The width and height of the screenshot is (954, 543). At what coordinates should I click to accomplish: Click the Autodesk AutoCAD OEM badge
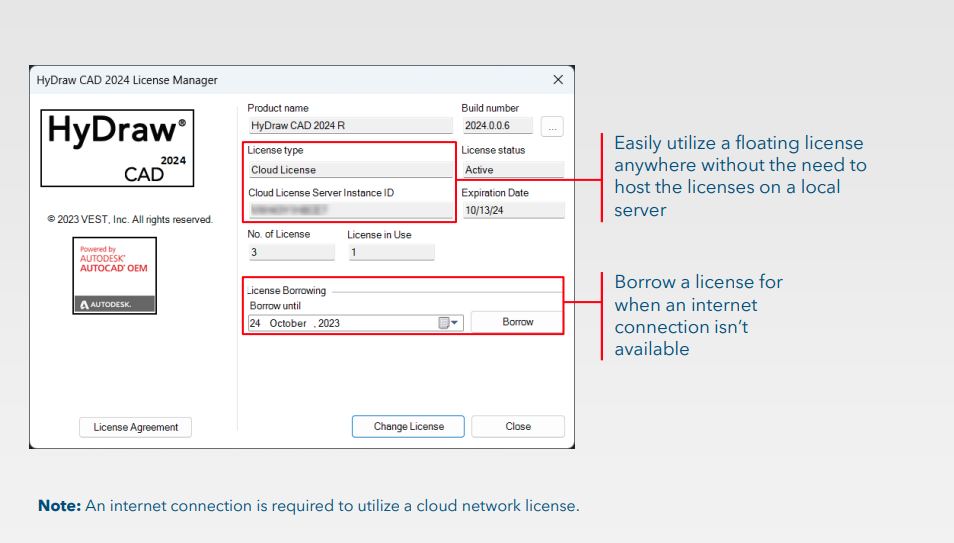pyautogui.click(x=114, y=276)
